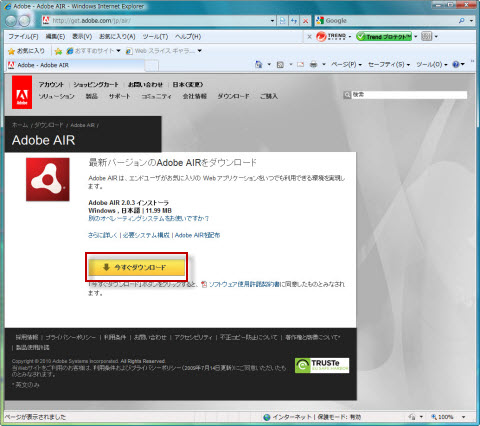Click the ショッピングカート link
The image size is (480, 426).
(x=96, y=85)
